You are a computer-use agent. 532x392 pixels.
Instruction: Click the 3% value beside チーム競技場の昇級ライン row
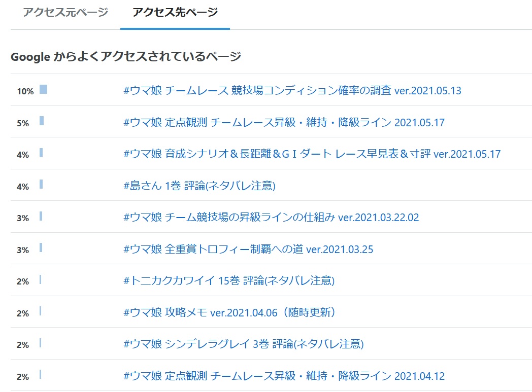(x=23, y=218)
